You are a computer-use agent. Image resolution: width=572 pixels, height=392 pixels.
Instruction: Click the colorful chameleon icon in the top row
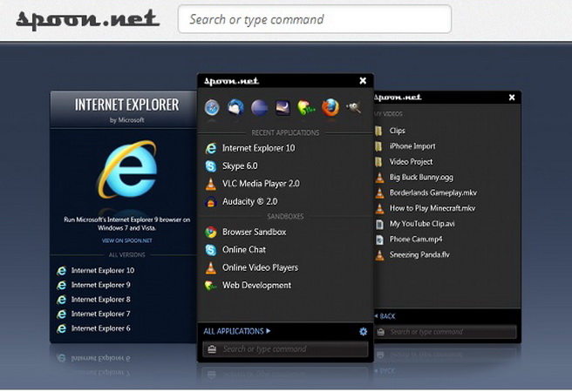coord(306,108)
